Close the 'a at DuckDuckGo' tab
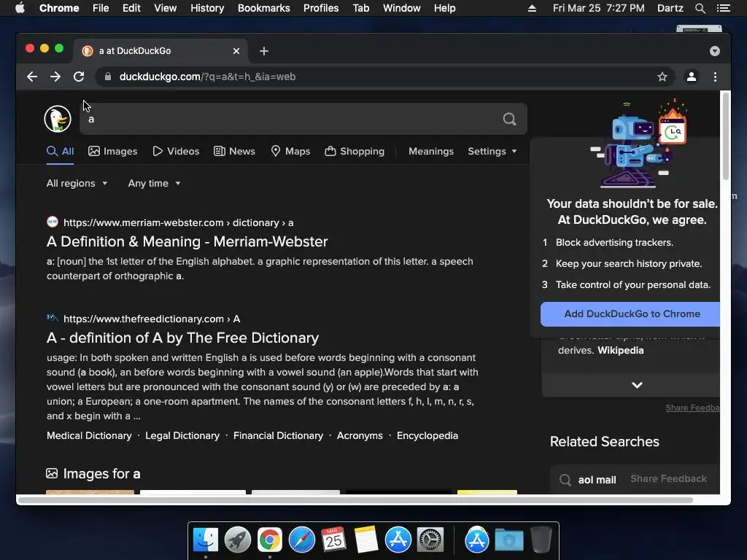The image size is (747, 560). tap(236, 51)
